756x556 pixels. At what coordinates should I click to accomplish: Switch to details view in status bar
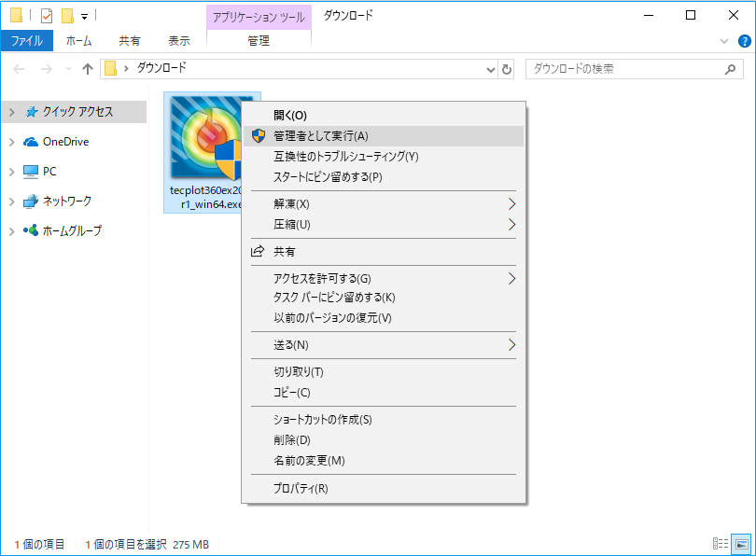[x=721, y=544]
